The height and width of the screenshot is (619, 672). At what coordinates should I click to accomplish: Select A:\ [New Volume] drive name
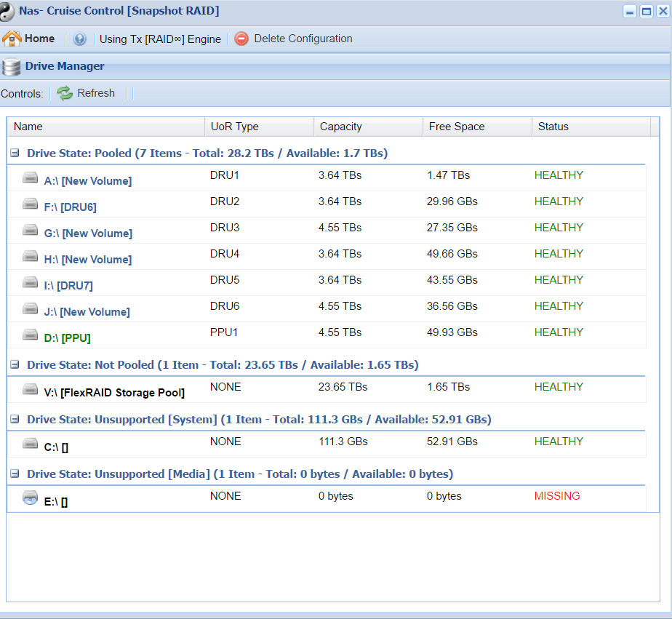click(88, 181)
